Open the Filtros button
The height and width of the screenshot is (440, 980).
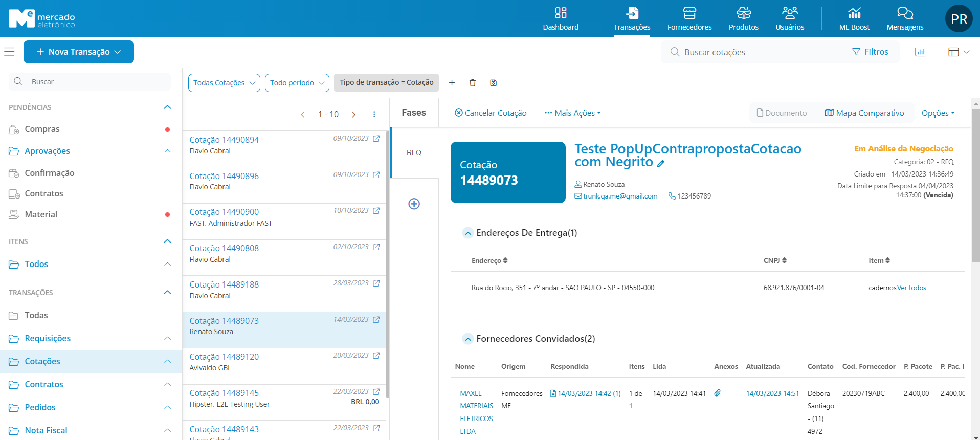(870, 52)
